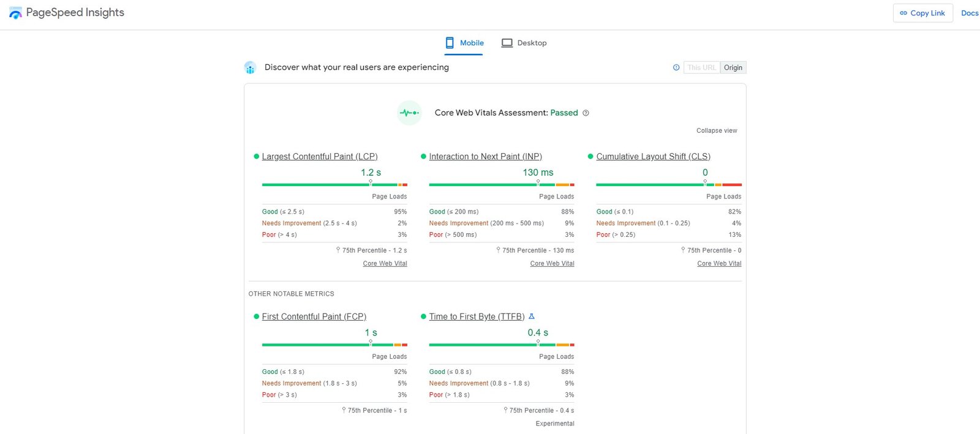The image size is (980, 434).
Task: Click the mobile phone icon
Action: coord(450,43)
